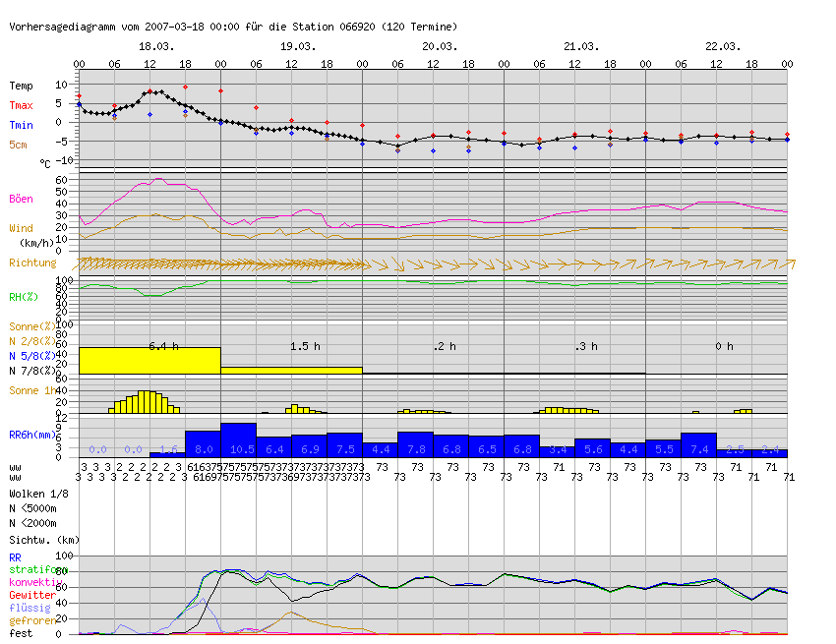Click the "°C" unit label
Viewport: 836px width, 644px height.
[45, 163]
